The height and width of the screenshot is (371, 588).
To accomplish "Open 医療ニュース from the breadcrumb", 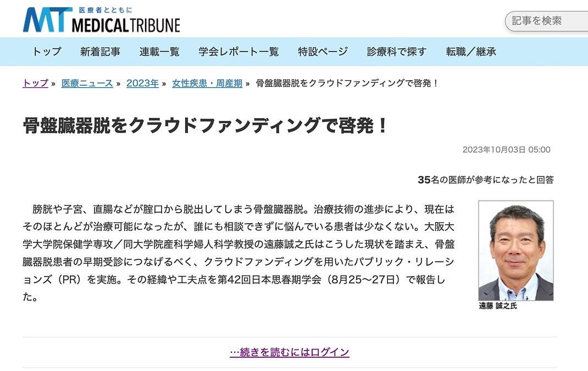I will click(86, 83).
